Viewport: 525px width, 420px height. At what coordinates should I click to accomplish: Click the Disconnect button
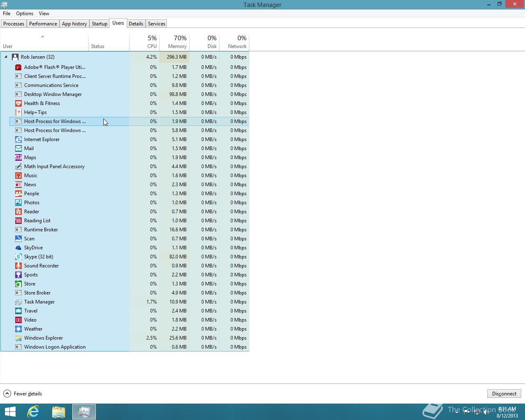[x=504, y=394]
